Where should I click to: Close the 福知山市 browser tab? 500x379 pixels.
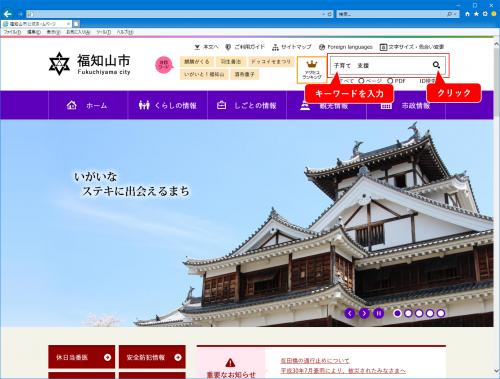(x=68, y=24)
